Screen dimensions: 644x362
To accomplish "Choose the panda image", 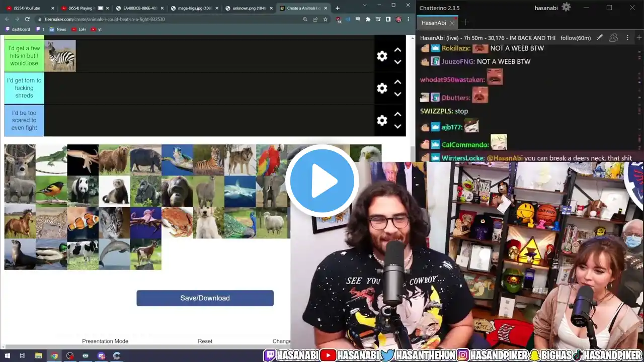I will (x=83, y=191).
